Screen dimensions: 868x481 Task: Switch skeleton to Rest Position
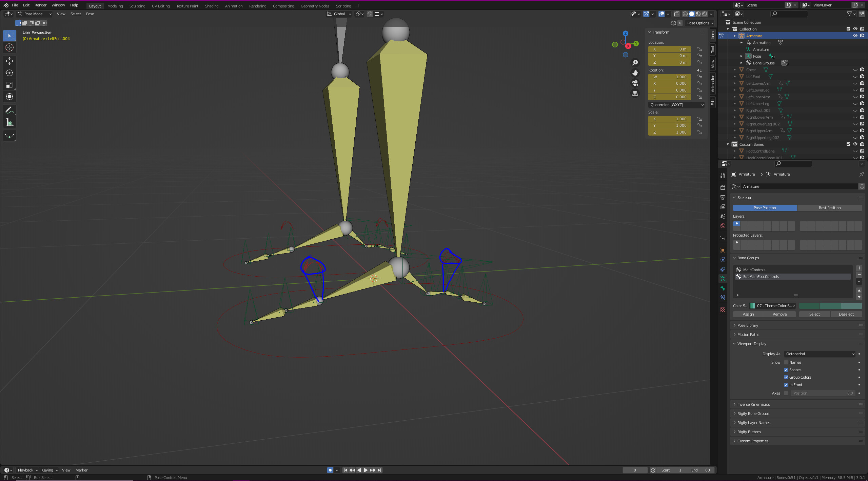[829, 208]
